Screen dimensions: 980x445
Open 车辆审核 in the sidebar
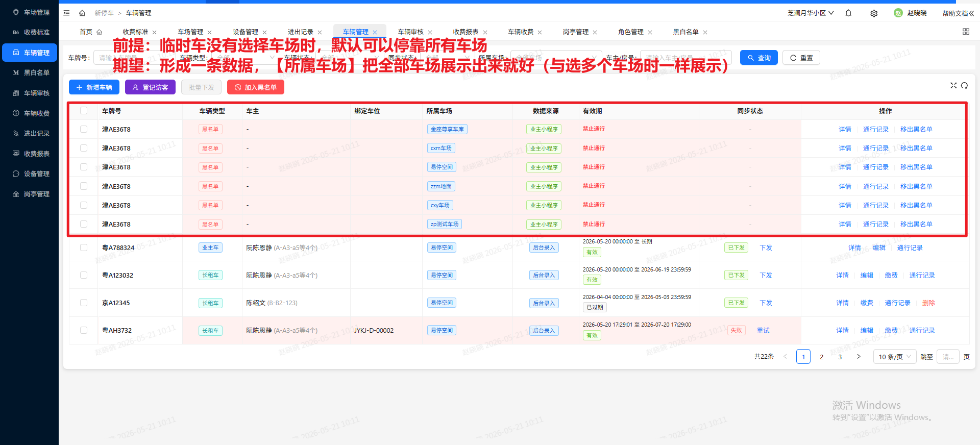click(x=30, y=93)
